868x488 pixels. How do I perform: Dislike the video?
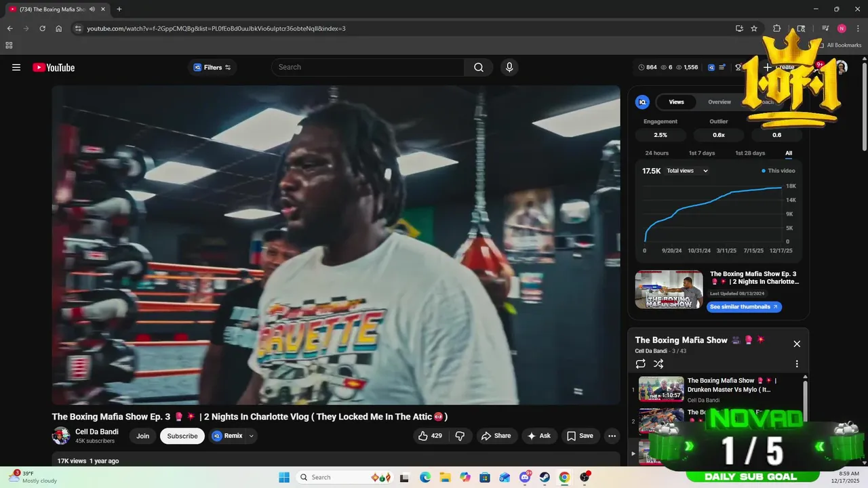460,436
